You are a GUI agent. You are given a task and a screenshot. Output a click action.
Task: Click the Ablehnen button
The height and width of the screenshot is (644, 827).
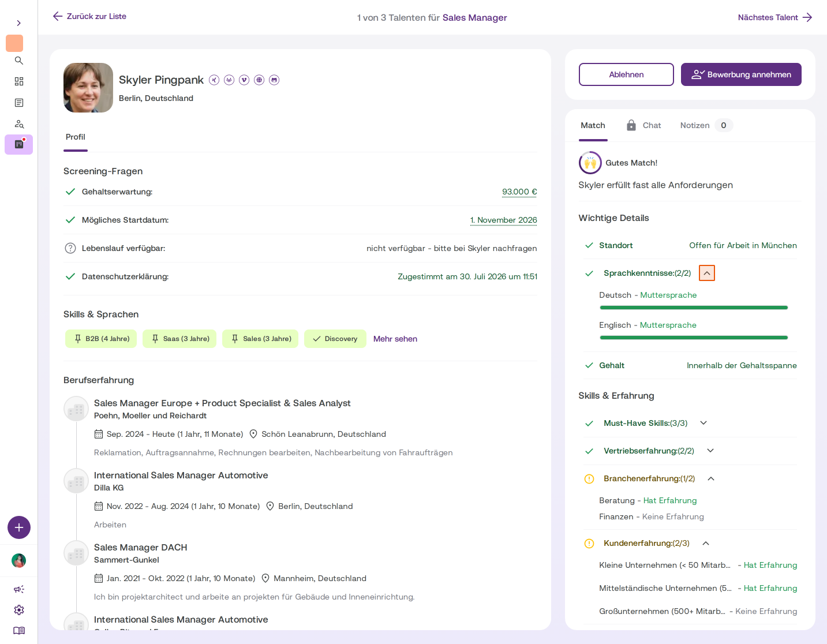(x=626, y=74)
